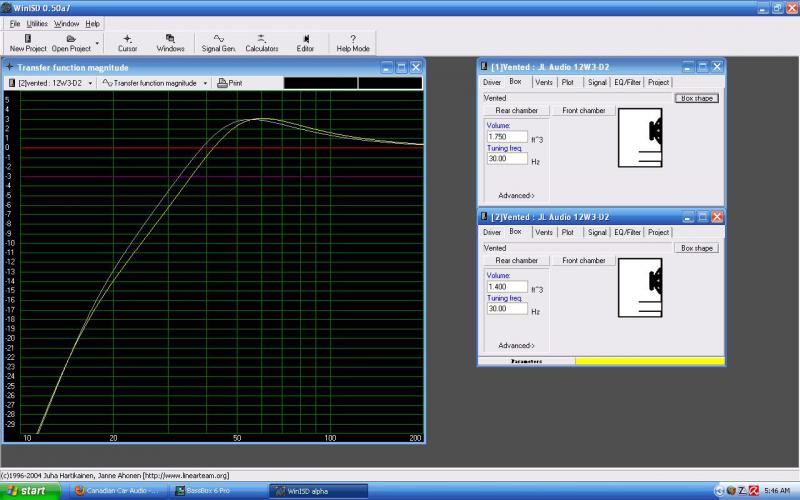
Task: Open the Windows toolbar icon
Action: [170, 39]
